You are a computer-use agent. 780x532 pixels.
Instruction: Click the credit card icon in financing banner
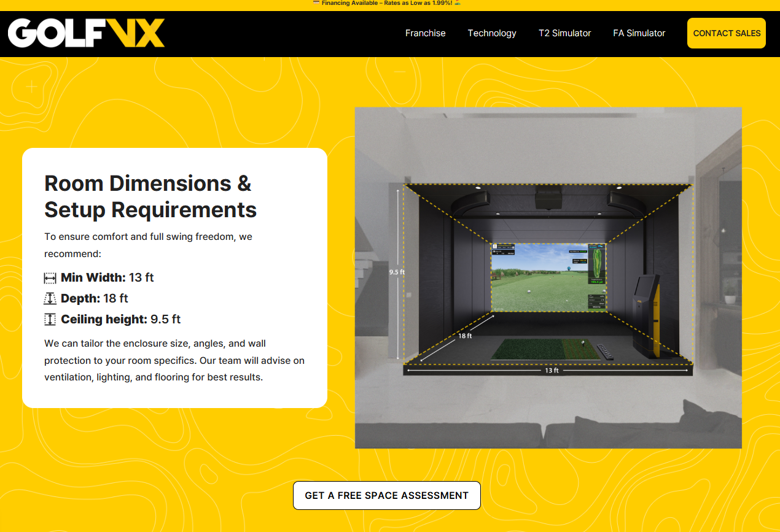[x=316, y=3]
